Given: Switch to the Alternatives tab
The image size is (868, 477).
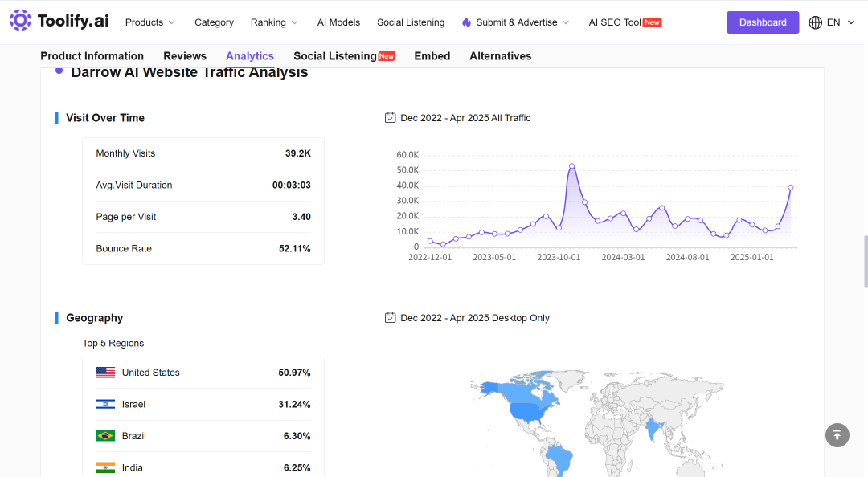Looking at the screenshot, I should (501, 56).
